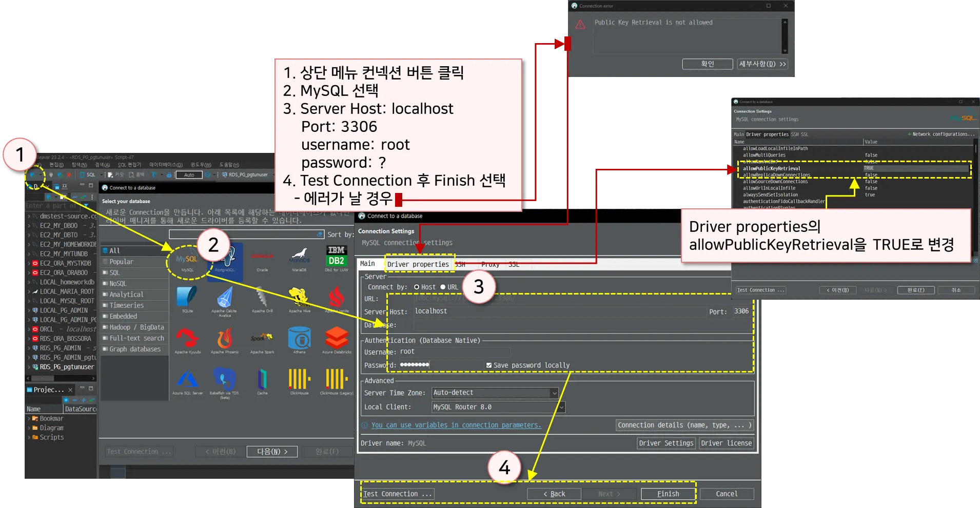Open the Server Time Zone dropdown

pyautogui.click(x=495, y=393)
